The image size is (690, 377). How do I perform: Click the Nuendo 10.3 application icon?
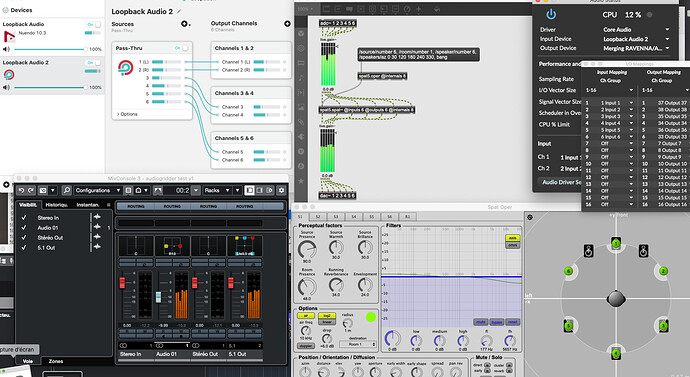point(9,37)
